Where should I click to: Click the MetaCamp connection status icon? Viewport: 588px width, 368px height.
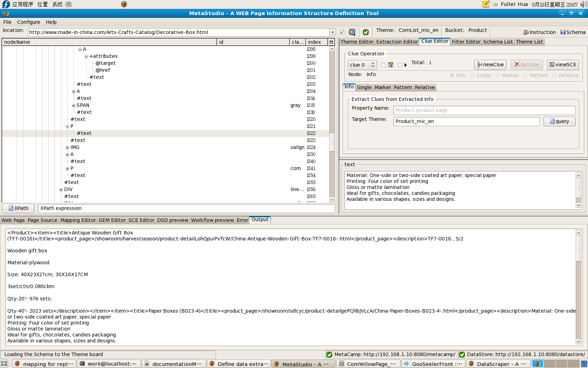pyautogui.click(x=329, y=354)
